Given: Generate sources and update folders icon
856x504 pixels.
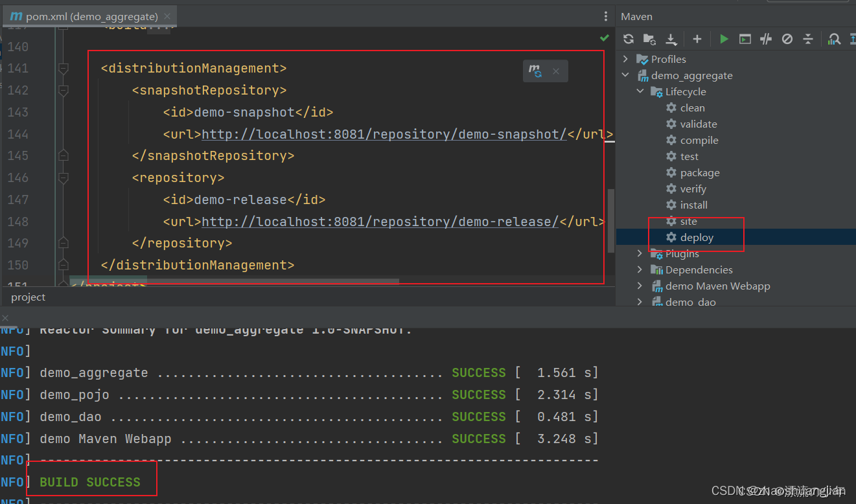Looking at the screenshot, I should click(649, 39).
